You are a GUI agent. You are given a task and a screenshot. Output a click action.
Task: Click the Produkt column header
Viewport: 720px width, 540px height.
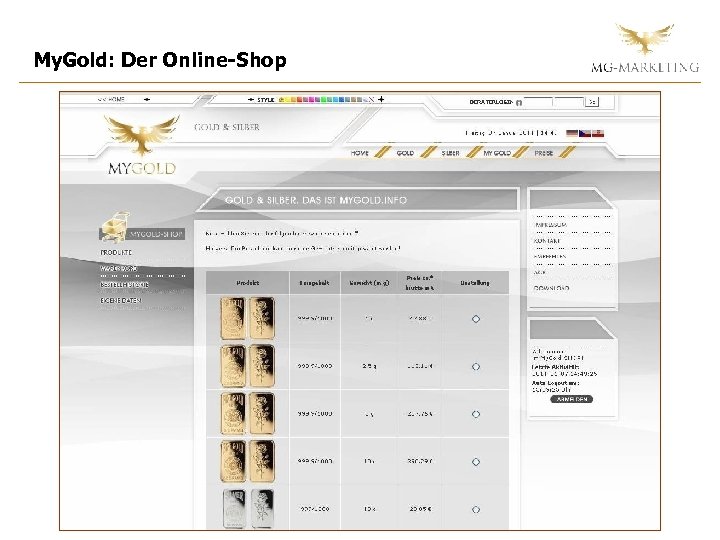(248, 283)
